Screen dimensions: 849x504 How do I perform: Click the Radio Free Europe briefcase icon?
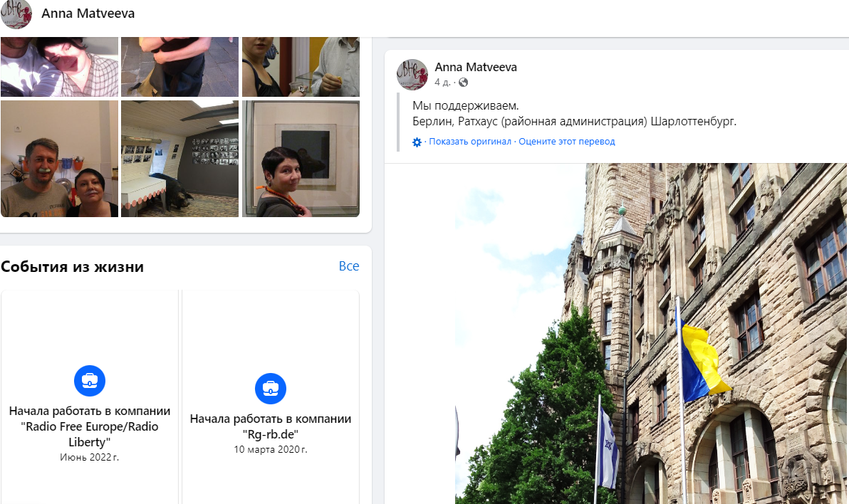(x=90, y=381)
